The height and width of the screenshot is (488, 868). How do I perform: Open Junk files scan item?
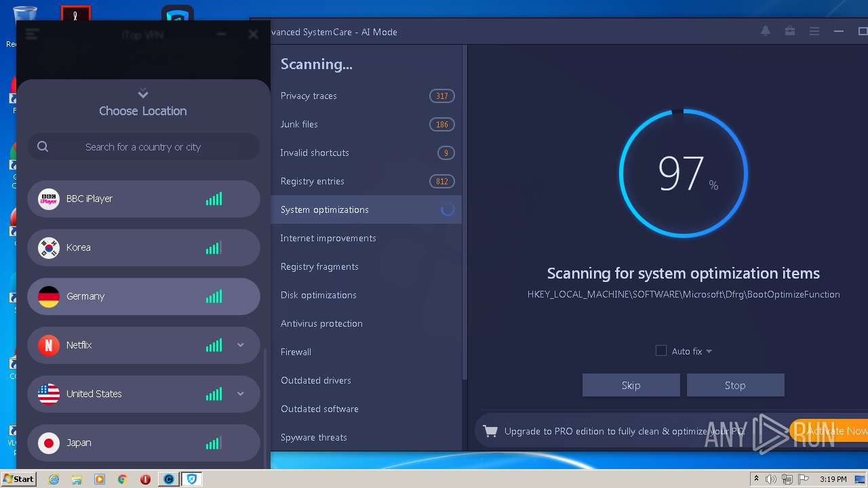coord(366,124)
